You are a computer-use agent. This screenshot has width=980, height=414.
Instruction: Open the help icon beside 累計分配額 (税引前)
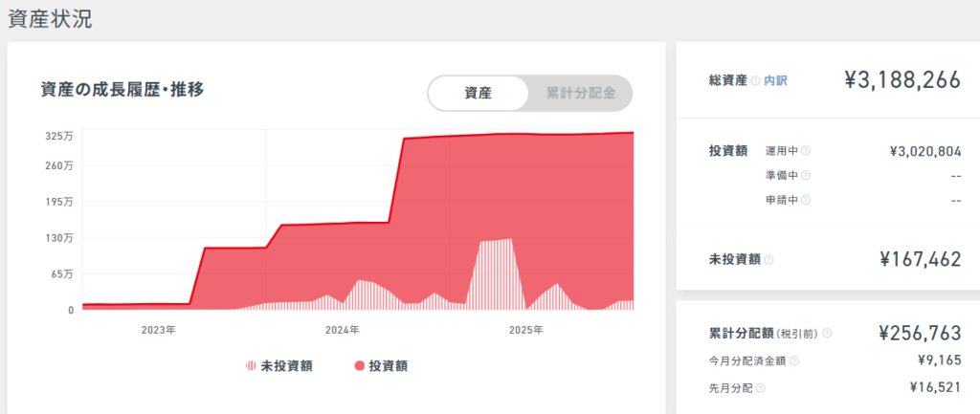(827, 334)
